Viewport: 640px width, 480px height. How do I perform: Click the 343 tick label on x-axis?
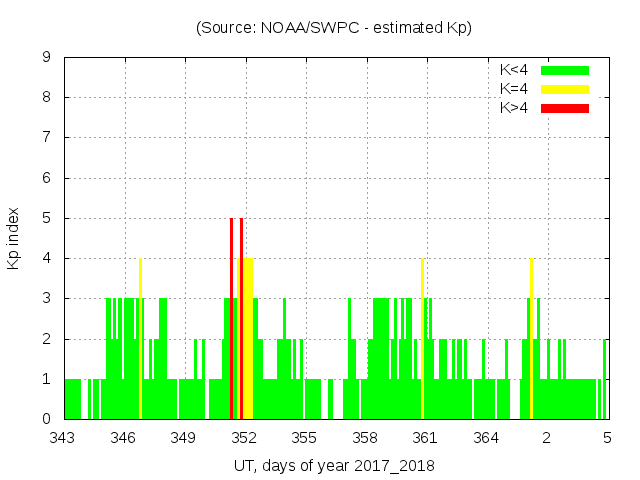(64, 437)
